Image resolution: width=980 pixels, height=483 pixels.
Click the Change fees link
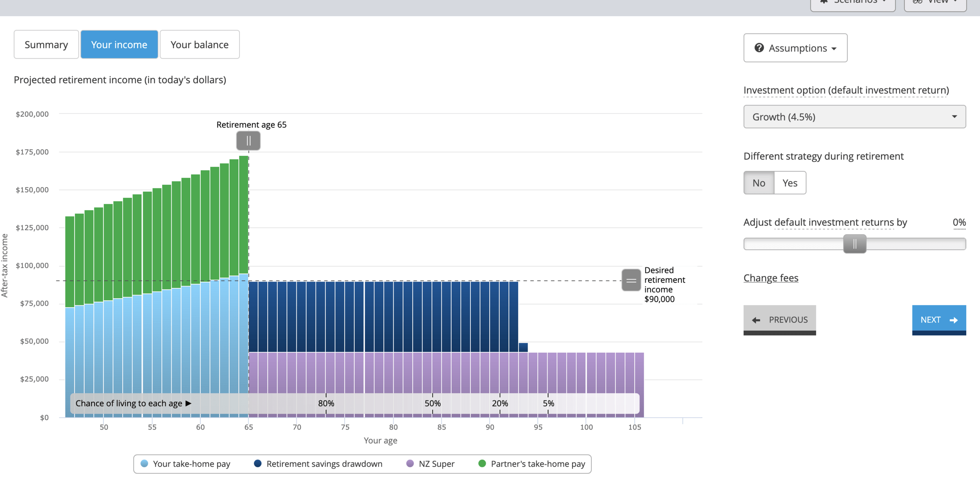[x=770, y=278]
